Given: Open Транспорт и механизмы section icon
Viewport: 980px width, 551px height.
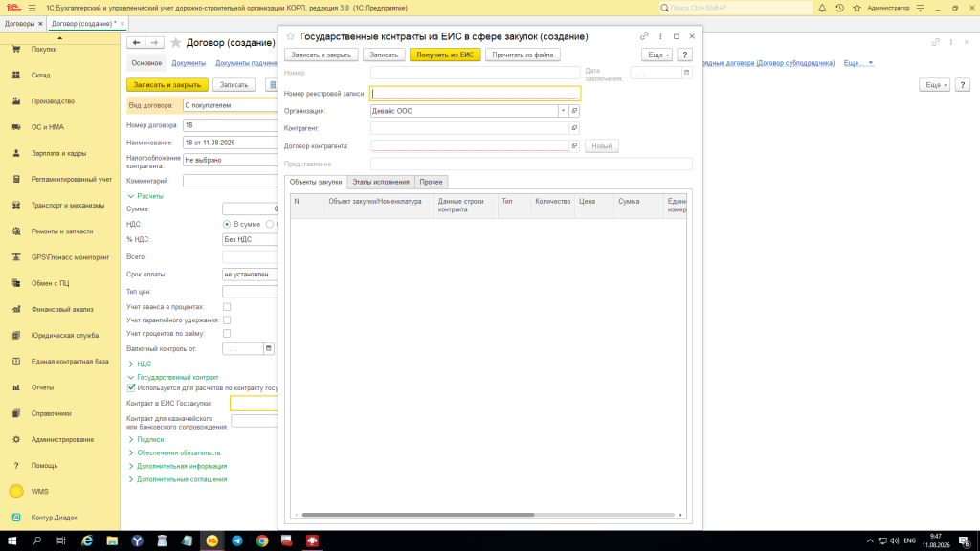Looking at the screenshot, I should [x=16, y=205].
